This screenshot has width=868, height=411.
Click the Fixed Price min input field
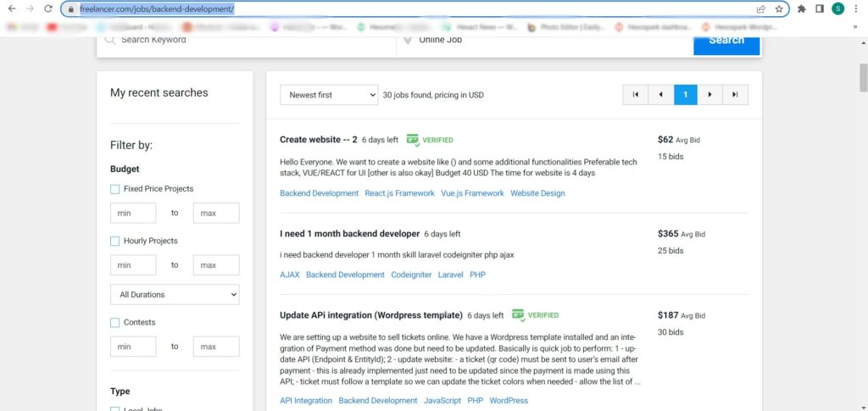(x=133, y=213)
